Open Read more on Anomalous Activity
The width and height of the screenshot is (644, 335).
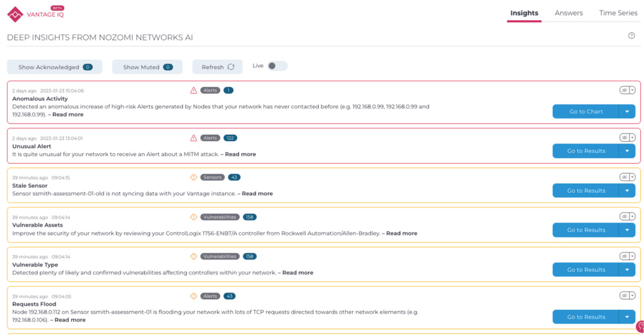pos(68,114)
